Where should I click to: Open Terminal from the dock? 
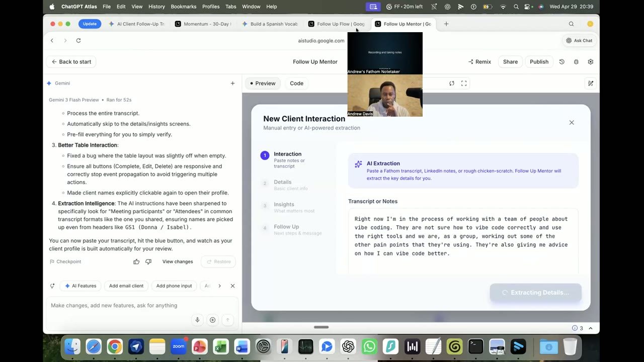click(x=475, y=347)
